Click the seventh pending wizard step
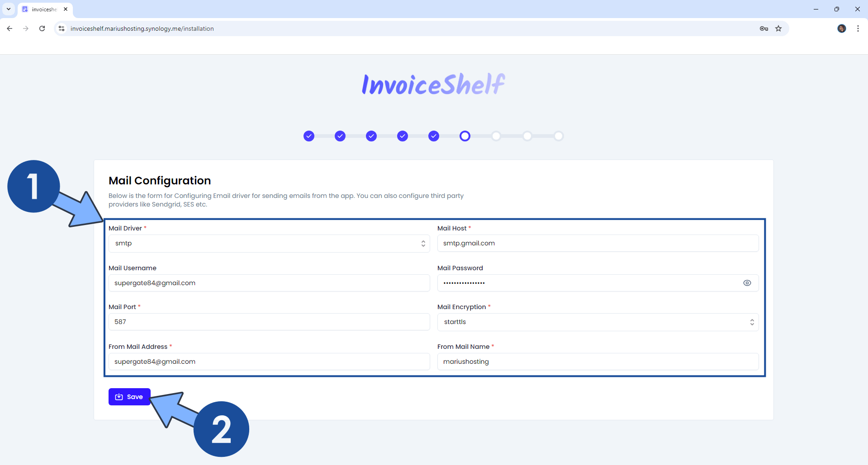Screen dimensions: 868x465 [x=496, y=136]
